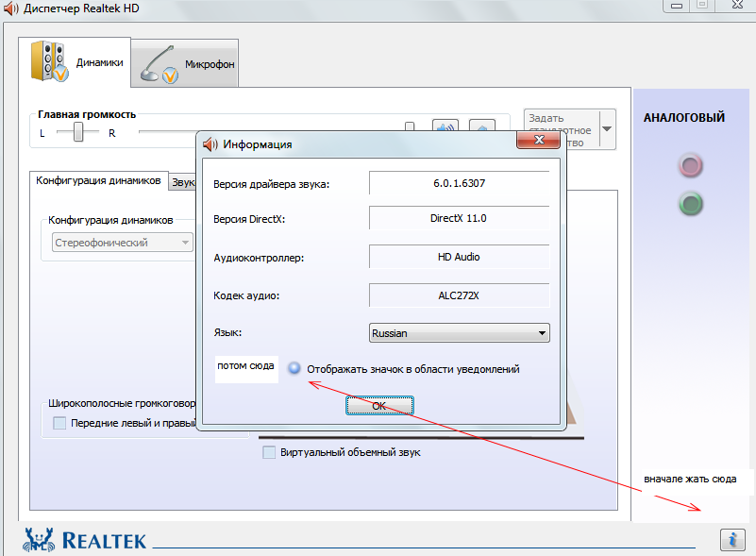This screenshot has width=756, height=556.
Task: Click the green speaker jack indicator
Action: click(691, 204)
